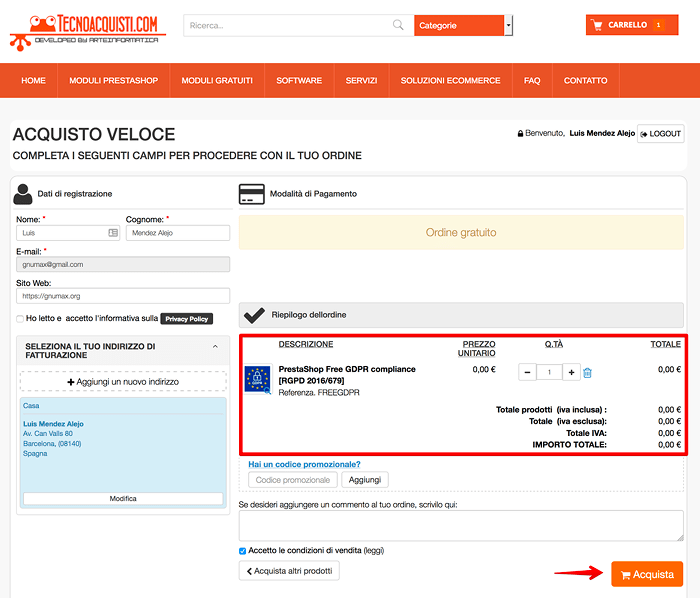Open FAQ menu item
This screenshot has width=700, height=598.
tap(532, 80)
